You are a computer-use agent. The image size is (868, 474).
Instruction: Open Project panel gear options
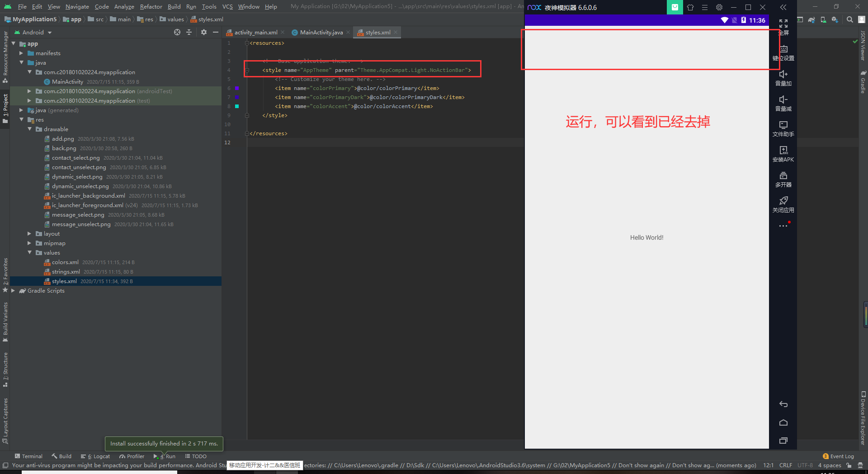coord(204,32)
